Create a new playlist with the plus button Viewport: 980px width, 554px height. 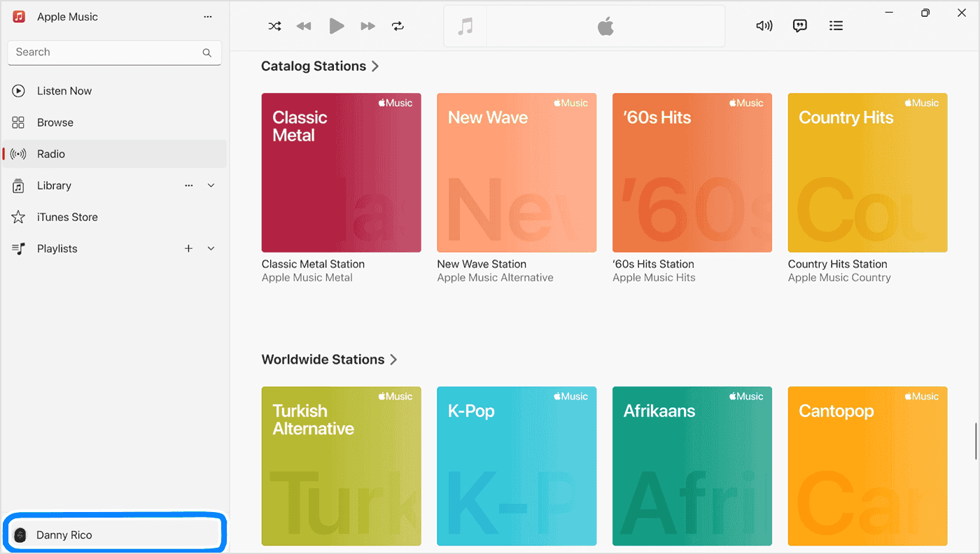pos(188,248)
